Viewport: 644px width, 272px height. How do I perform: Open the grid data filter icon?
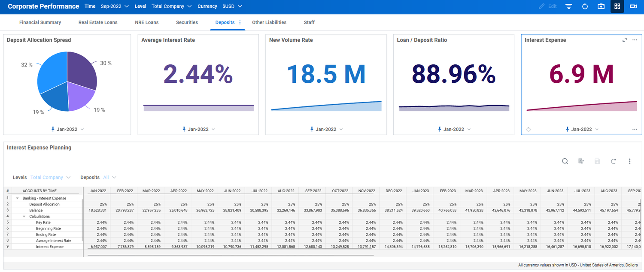pyautogui.click(x=581, y=161)
